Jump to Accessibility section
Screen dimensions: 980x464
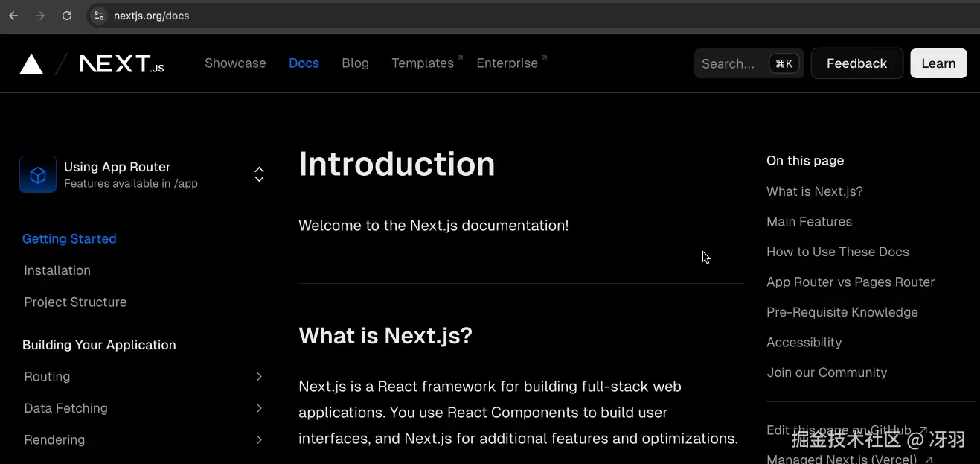pyautogui.click(x=804, y=343)
